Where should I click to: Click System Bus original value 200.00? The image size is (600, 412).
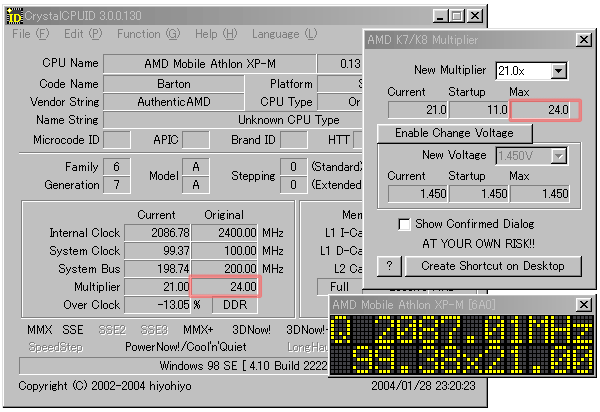coord(224,269)
